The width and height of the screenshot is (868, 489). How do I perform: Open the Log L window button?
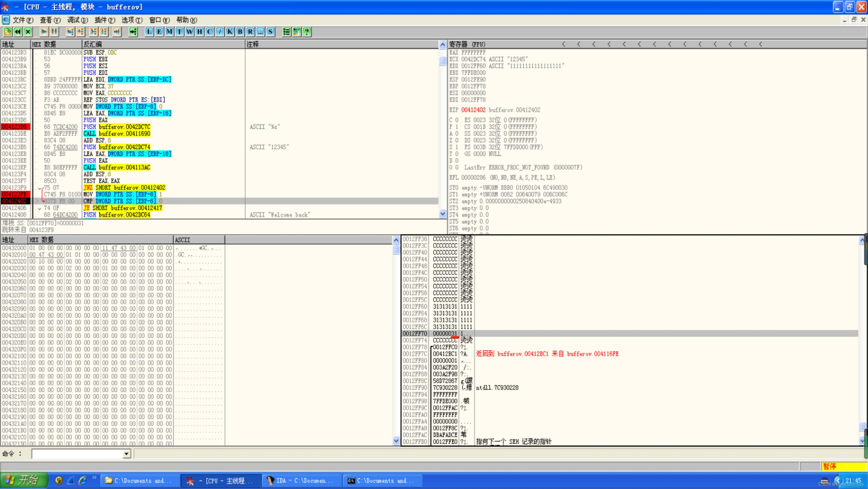[149, 32]
